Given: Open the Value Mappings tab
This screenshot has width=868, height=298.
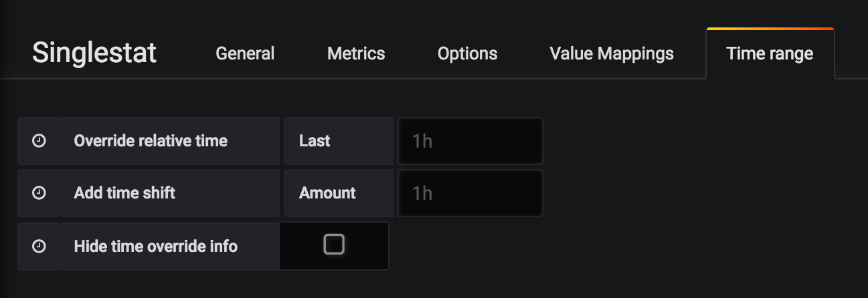Looking at the screenshot, I should click(612, 53).
